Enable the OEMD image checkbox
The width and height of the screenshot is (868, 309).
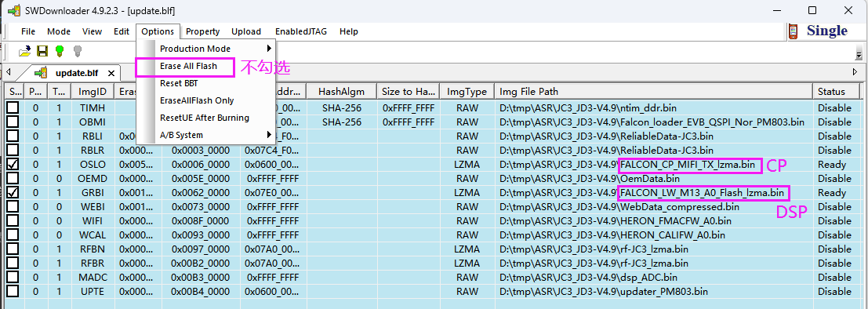13,178
